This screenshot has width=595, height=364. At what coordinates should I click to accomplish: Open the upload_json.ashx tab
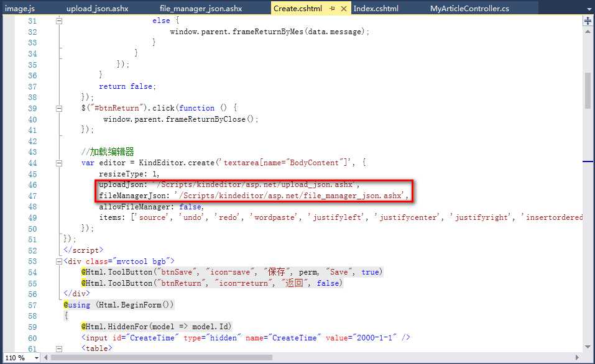[97, 8]
